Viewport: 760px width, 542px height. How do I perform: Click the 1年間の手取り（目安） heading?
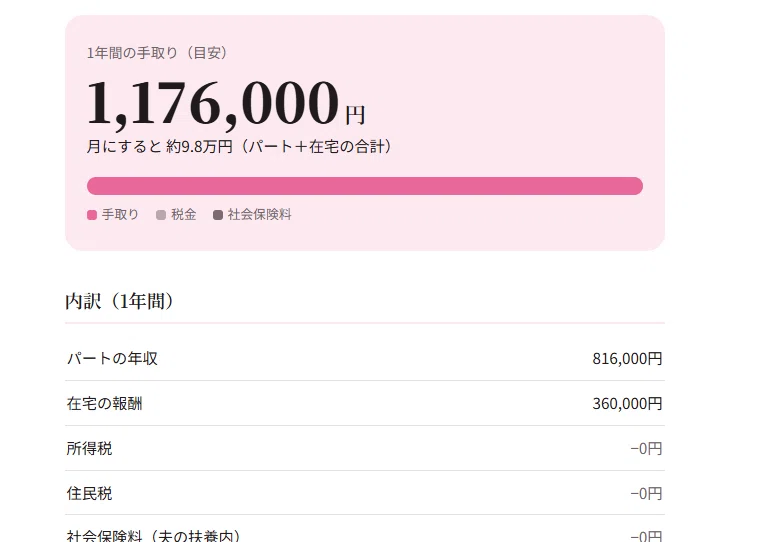157,53
